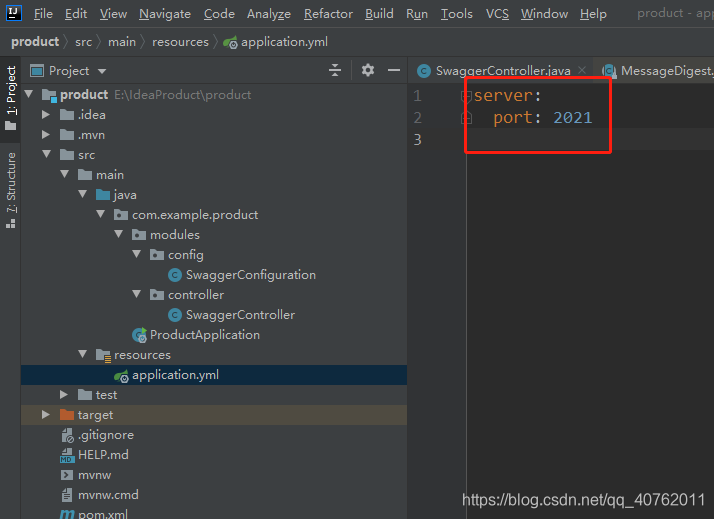Screen dimensions: 714x519
Task: Open the Run menu
Action: pyautogui.click(x=417, y=14)
